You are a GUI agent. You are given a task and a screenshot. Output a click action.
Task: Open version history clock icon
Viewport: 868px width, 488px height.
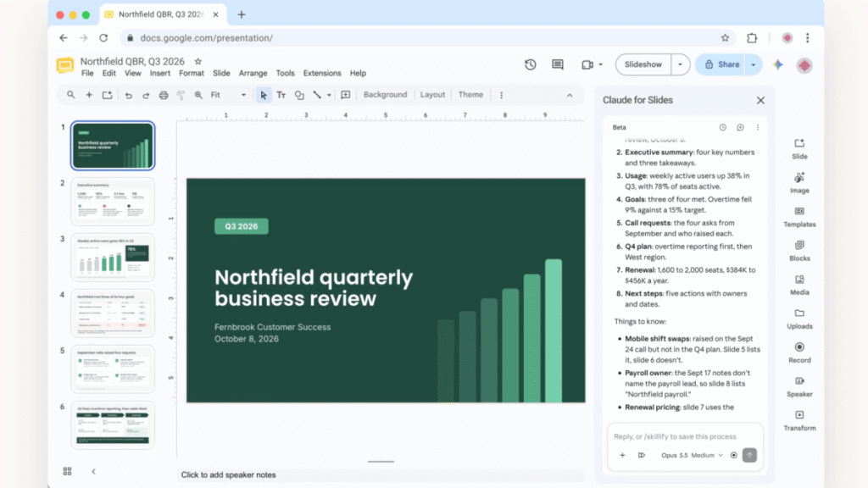point(531,64)
